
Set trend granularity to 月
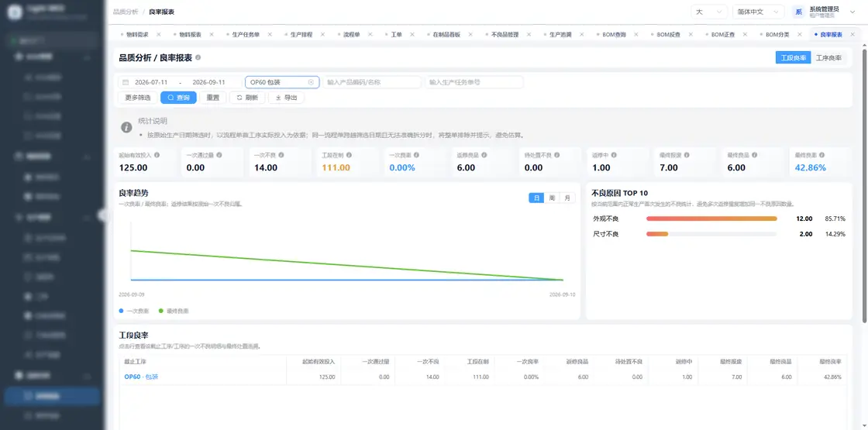click(x=567, y=198)
